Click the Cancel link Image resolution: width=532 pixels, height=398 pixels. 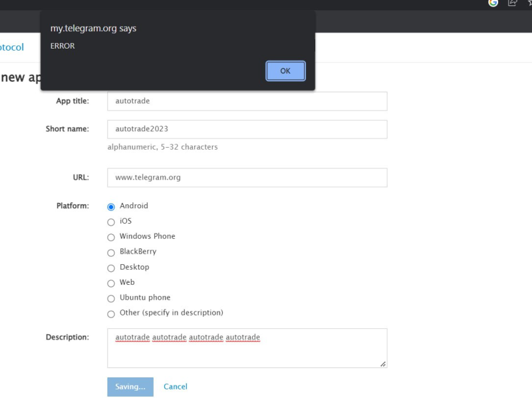point(176,387)
